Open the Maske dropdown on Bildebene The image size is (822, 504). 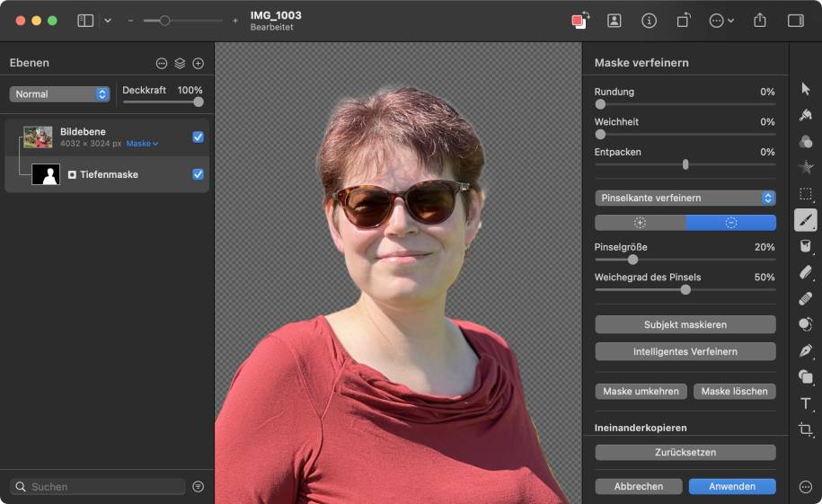point(142,143)
